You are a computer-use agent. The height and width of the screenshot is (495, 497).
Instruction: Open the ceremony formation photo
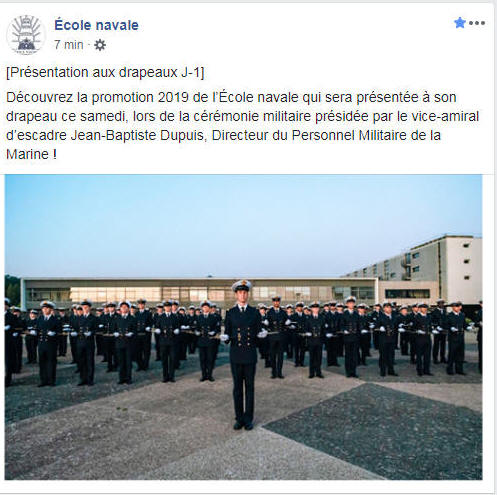coord(243,327)
